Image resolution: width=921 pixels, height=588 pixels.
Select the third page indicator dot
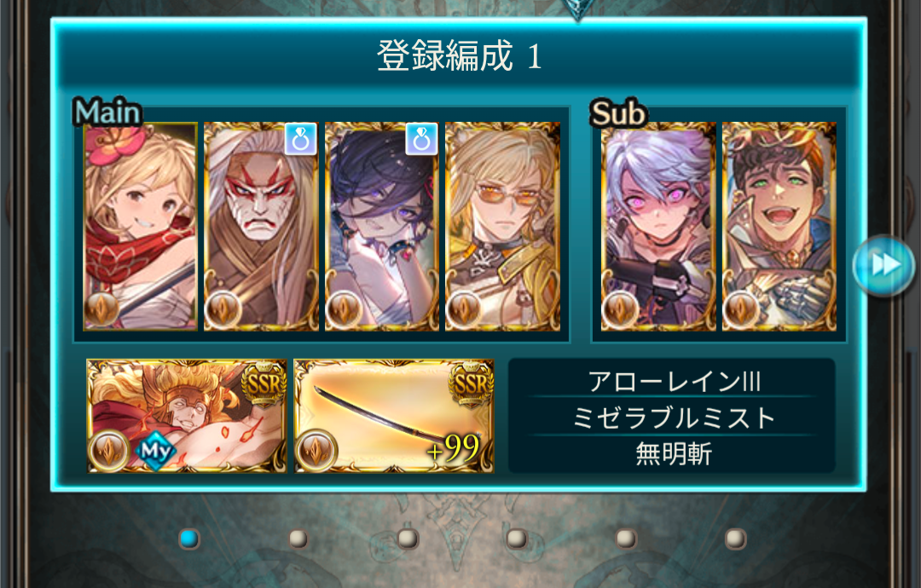pyautogui.click(x=408, y=539)
